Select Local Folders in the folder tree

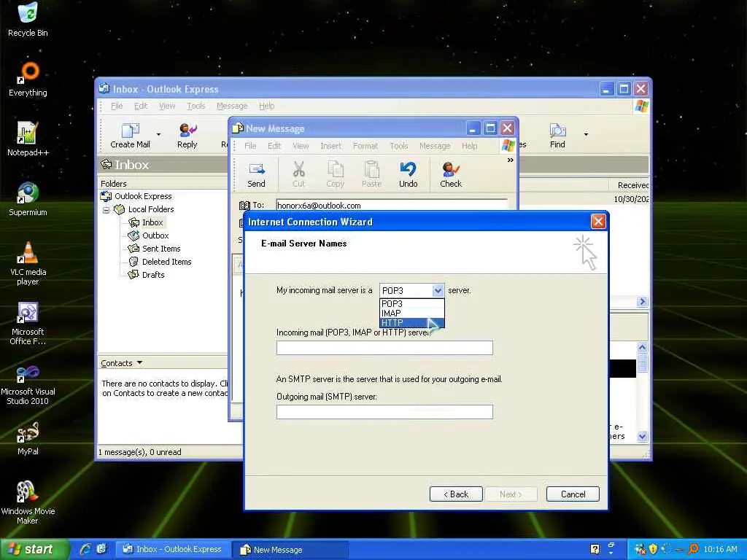[150, 209]
